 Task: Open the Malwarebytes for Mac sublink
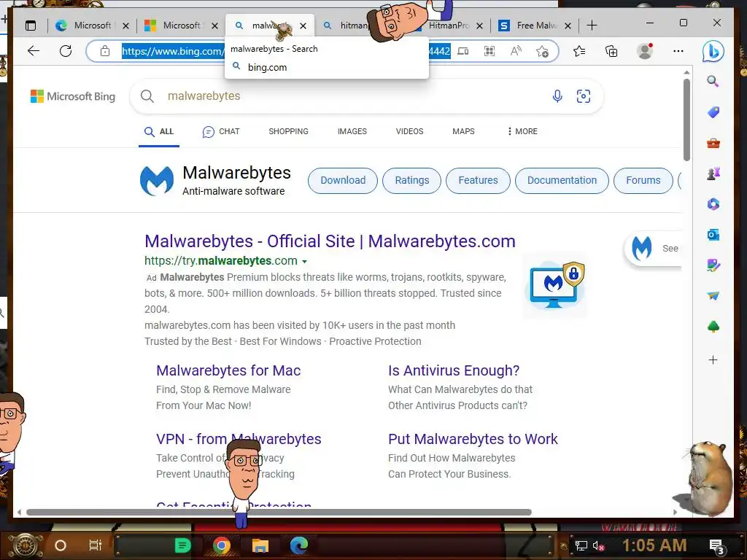(x=228, y=370)
